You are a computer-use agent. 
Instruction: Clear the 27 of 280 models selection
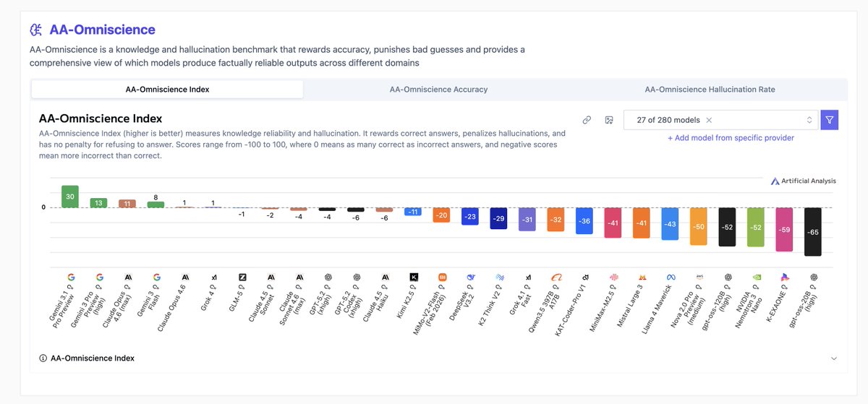tap(709, 120)
